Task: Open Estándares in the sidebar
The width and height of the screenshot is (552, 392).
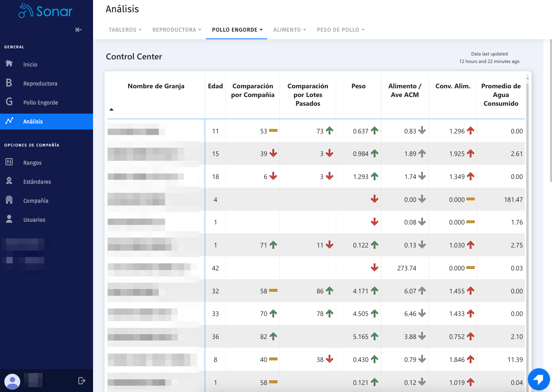Action: [37, 182]
